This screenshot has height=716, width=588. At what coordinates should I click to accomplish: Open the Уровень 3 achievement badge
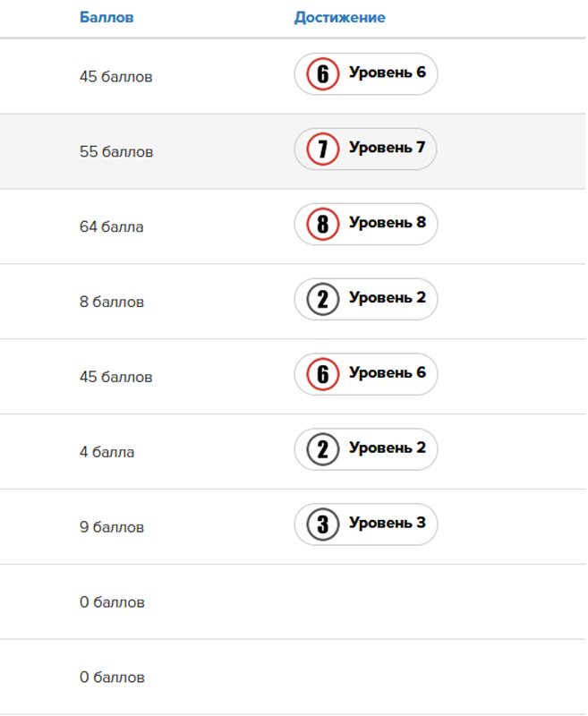[x=366, y=524]
